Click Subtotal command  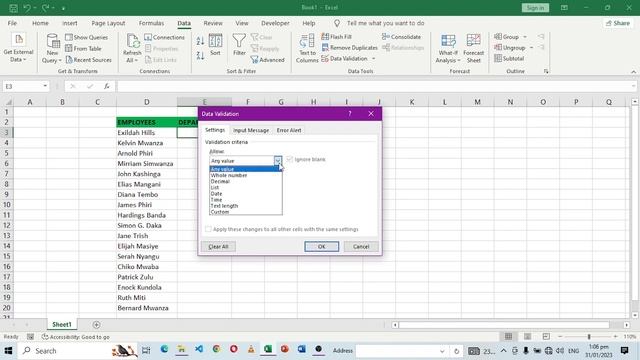[x=509, y=58]
